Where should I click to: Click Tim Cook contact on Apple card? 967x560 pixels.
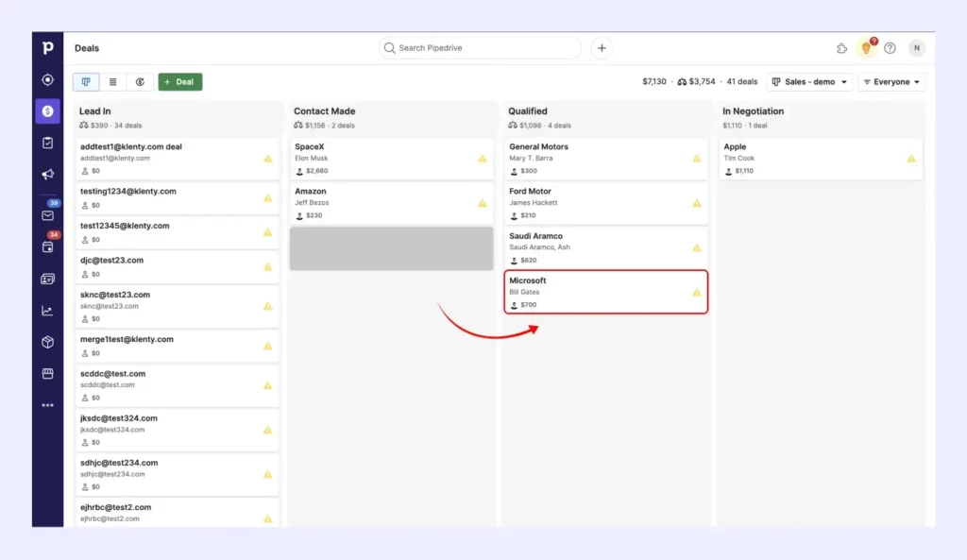coord(738,158)
